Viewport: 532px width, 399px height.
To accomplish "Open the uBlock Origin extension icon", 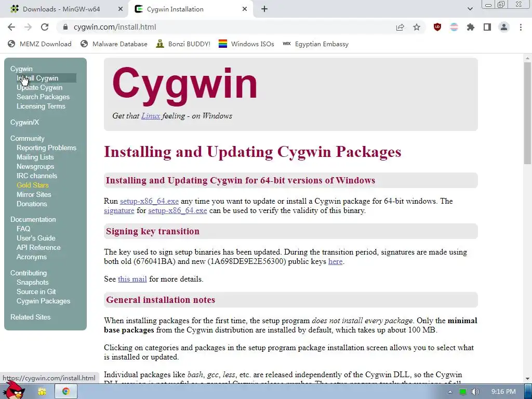I will (437, 27).
